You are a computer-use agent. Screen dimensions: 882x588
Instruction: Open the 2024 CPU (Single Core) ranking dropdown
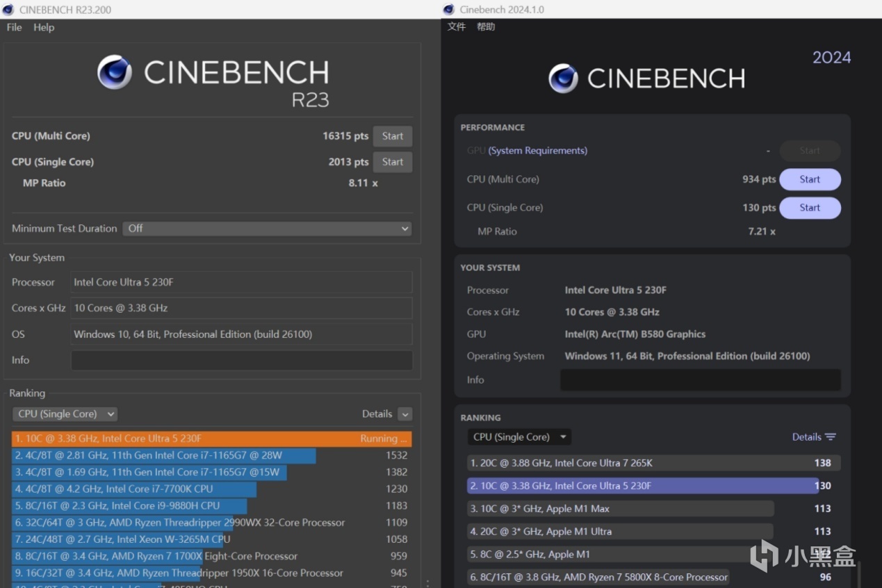coord(519,437)
